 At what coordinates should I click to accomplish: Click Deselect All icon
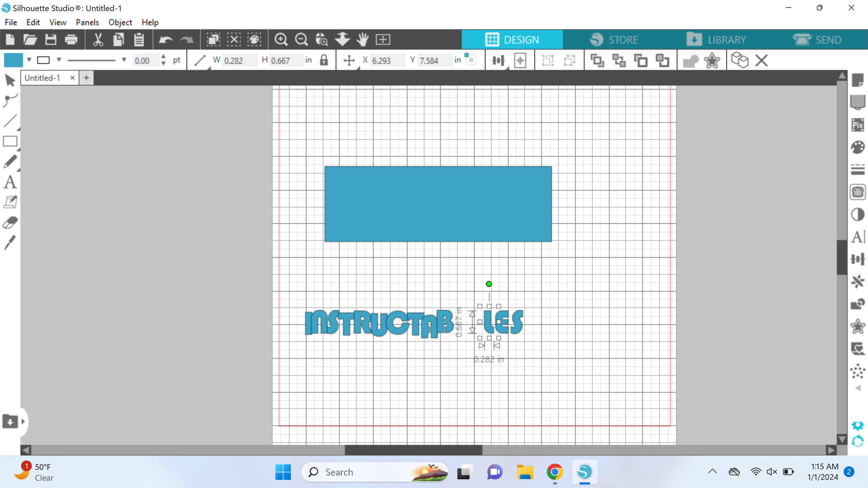[x=234, y=40]
